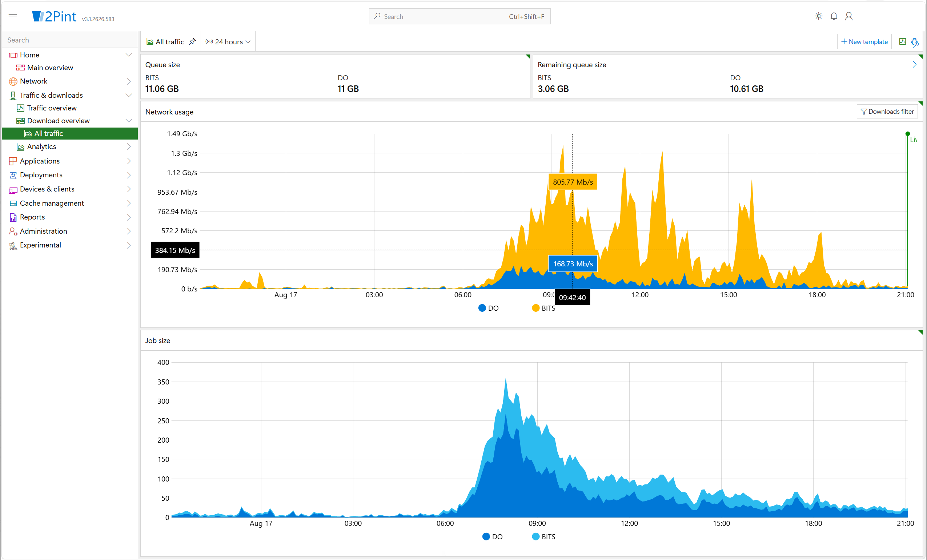Click the Network globe icon
This screenshot has width=927, height=560.
(x=13, y=81)
